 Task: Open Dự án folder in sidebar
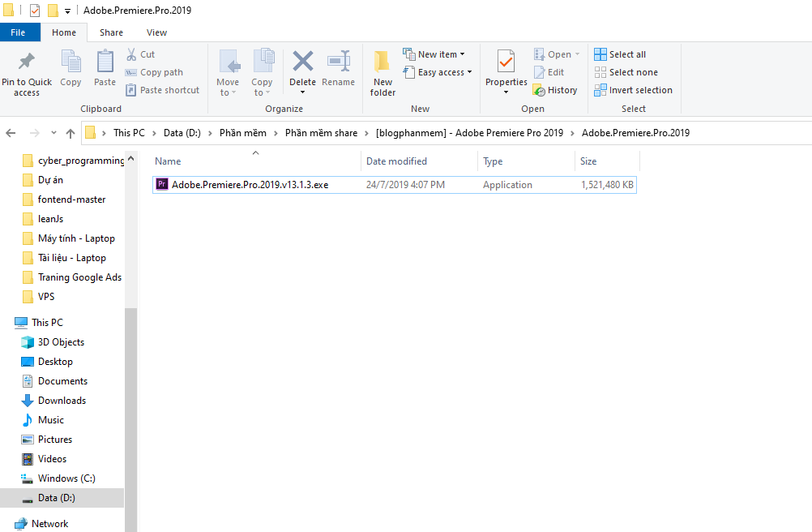(43, 180)
